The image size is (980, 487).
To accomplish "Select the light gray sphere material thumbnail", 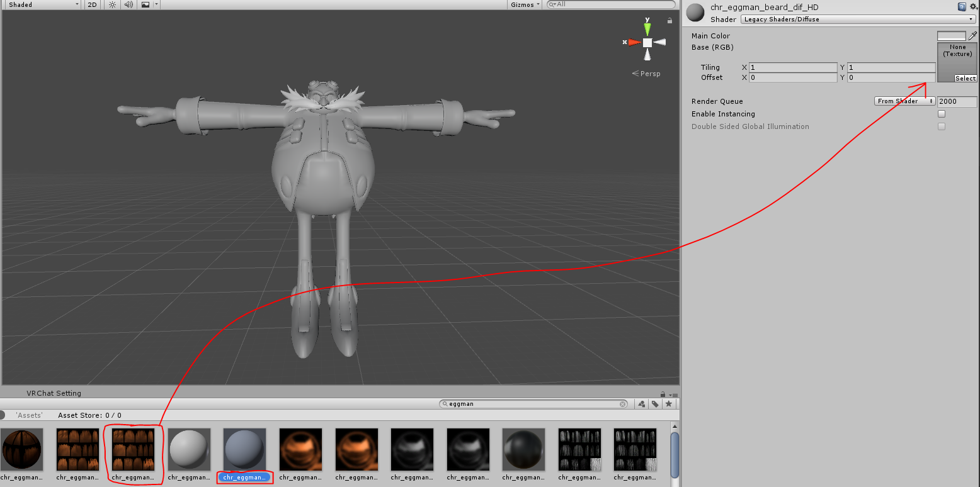I will pyautogui.click(x=190, y=450).
